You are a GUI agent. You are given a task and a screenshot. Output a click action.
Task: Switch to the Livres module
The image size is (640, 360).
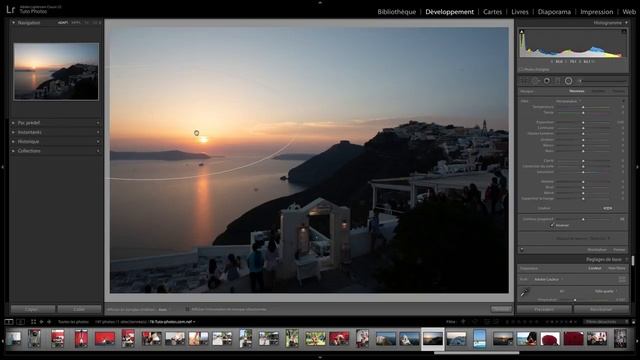(x=520, y=12)
